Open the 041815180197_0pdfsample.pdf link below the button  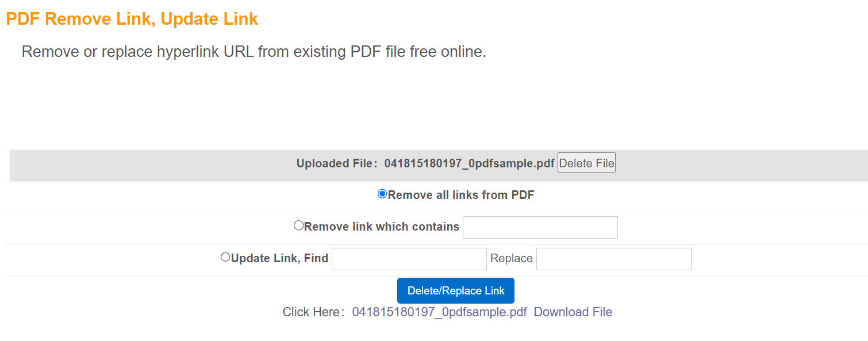pos(439,312)
